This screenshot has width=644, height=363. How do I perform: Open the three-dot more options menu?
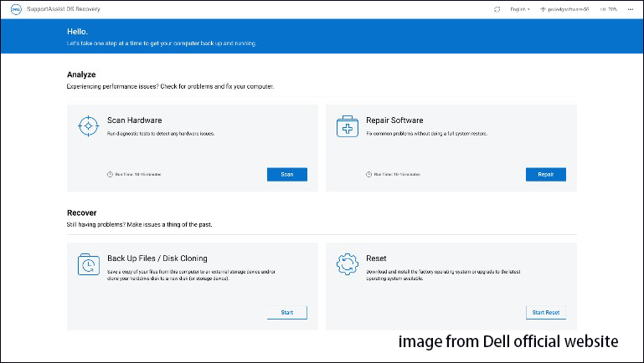click(631, 9)
